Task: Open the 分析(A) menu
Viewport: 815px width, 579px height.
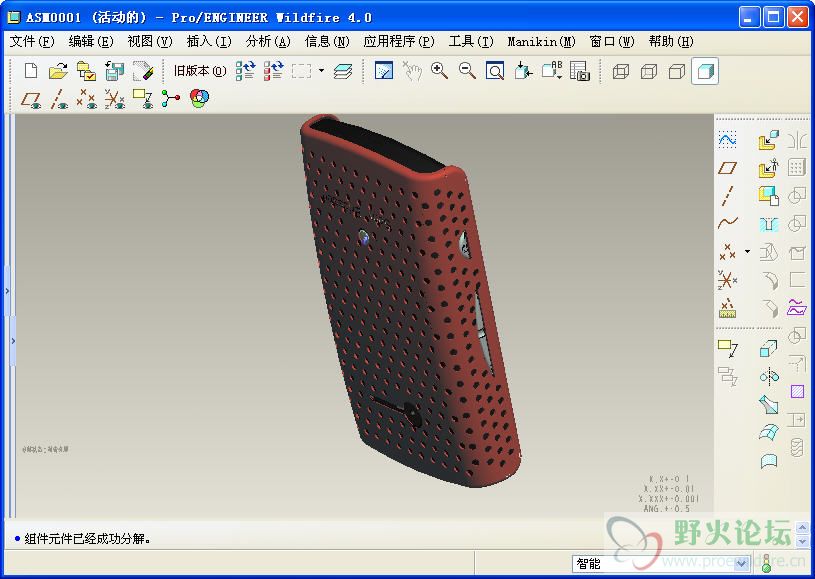Action: pos(268,41)
